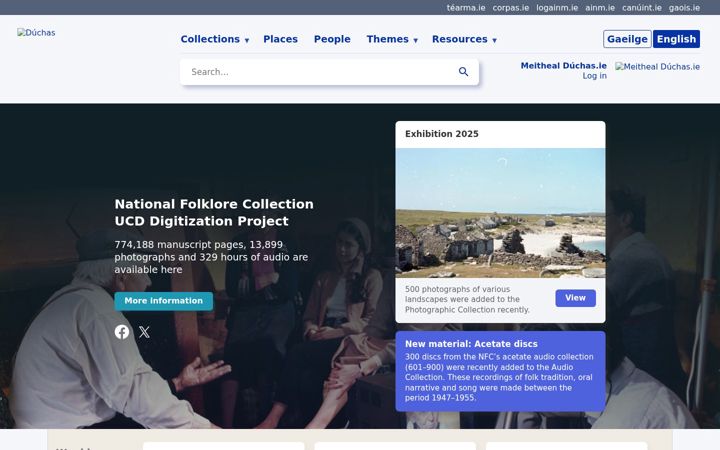The width and height of the screenshot is (720, 450).
Task: Open the Meitheal Dúchas.ie text link
Action: pos(563,66)
